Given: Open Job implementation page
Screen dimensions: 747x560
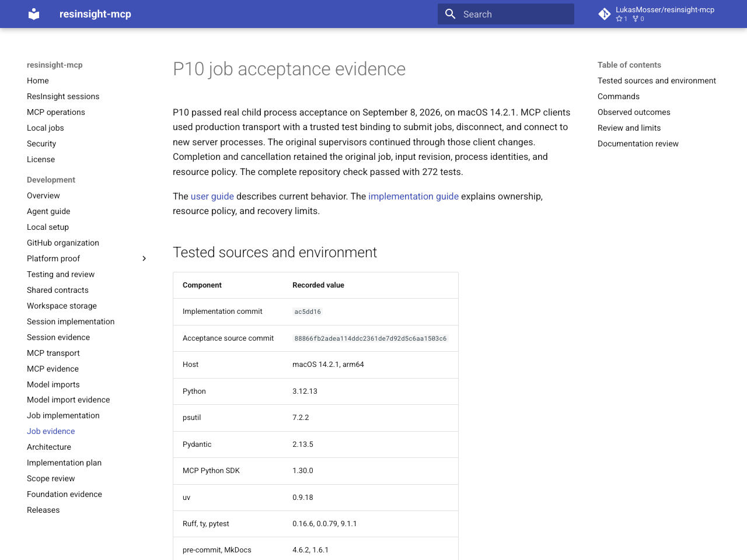Looking at the screenshot, I should [63, 415].
